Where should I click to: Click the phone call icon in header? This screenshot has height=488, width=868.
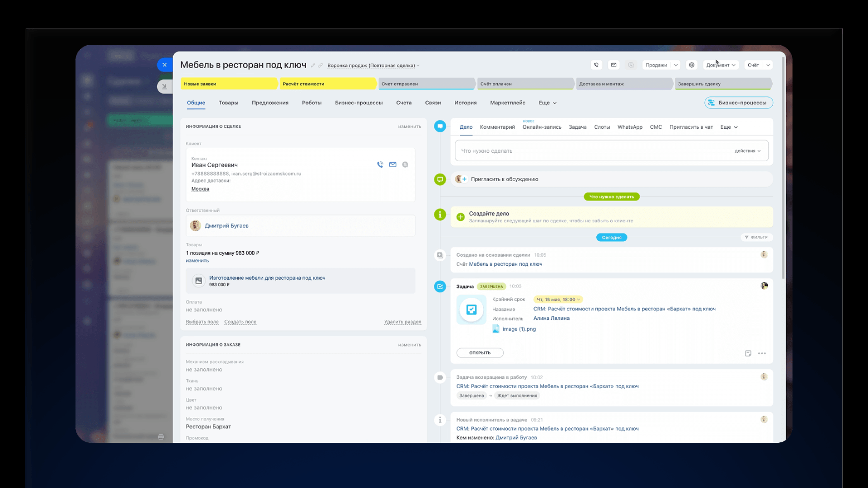tap(596, 65)
